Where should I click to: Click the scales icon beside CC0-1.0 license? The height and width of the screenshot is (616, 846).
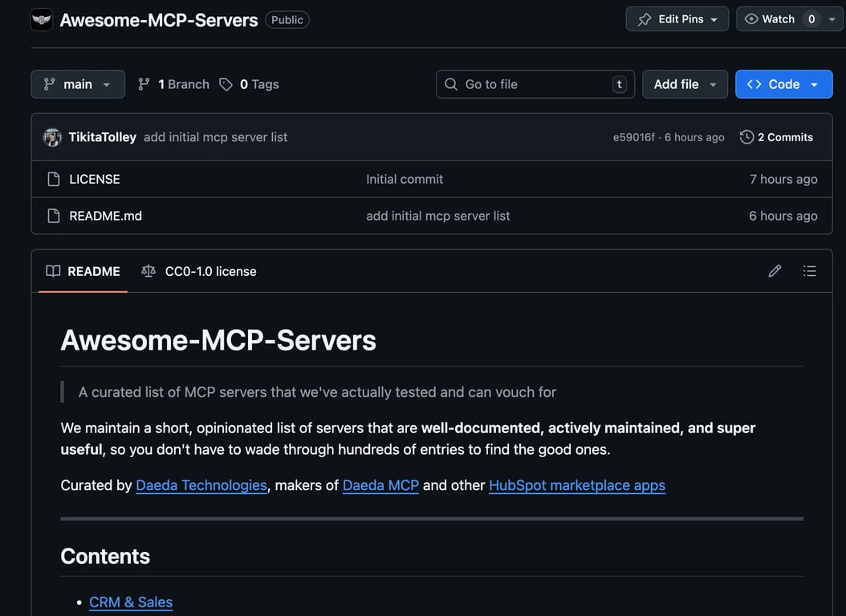[148, 271]
